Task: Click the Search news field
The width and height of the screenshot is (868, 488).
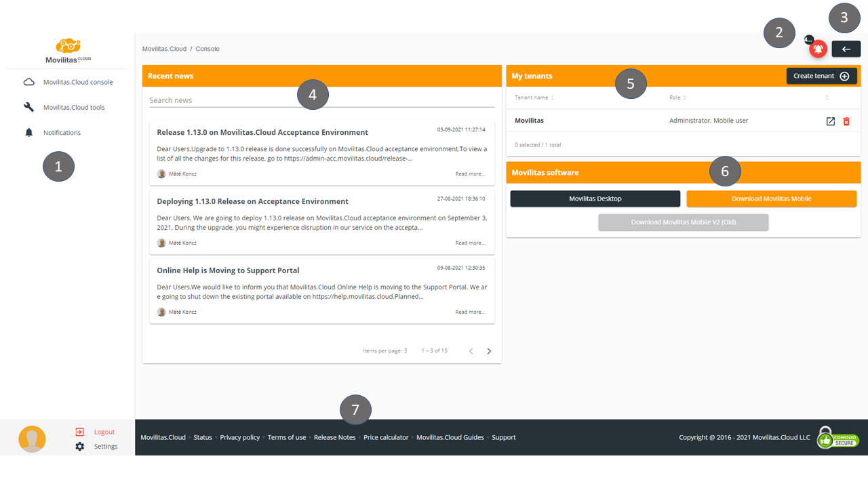Action: pos(322,100)
